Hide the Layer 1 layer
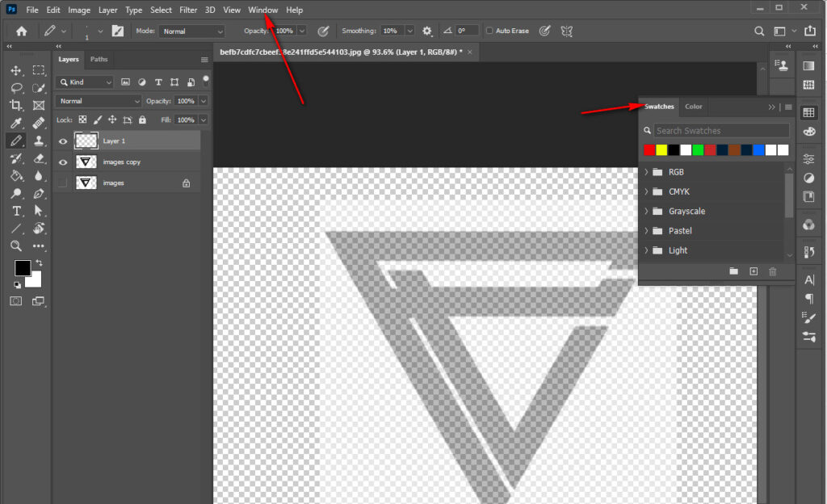 coord(63,141)
